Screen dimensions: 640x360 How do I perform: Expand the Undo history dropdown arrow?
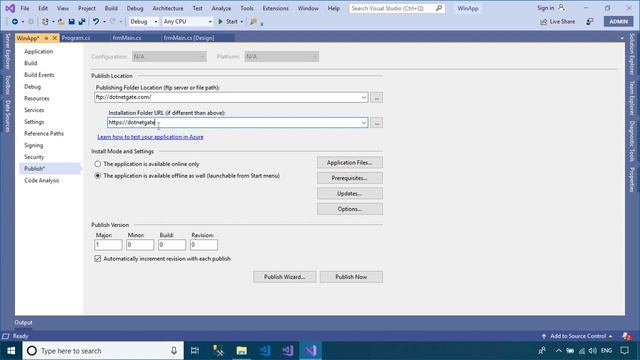click(x=104, y=22)
